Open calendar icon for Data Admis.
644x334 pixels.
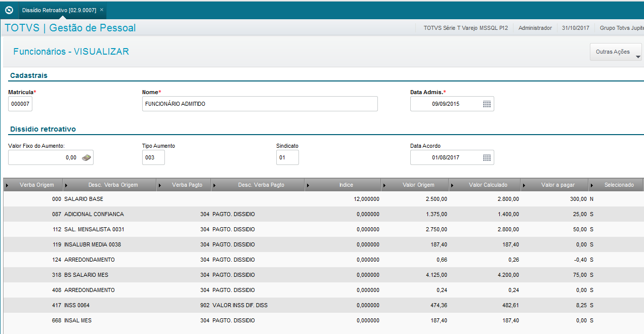point(487,104)
